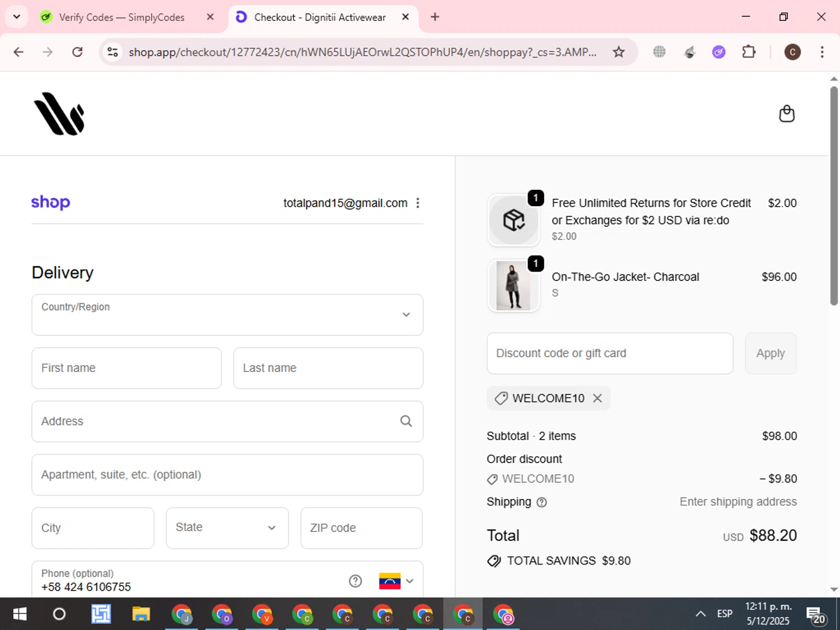Click the Apply discount button
Screen dimensions: 840x630
771,353
